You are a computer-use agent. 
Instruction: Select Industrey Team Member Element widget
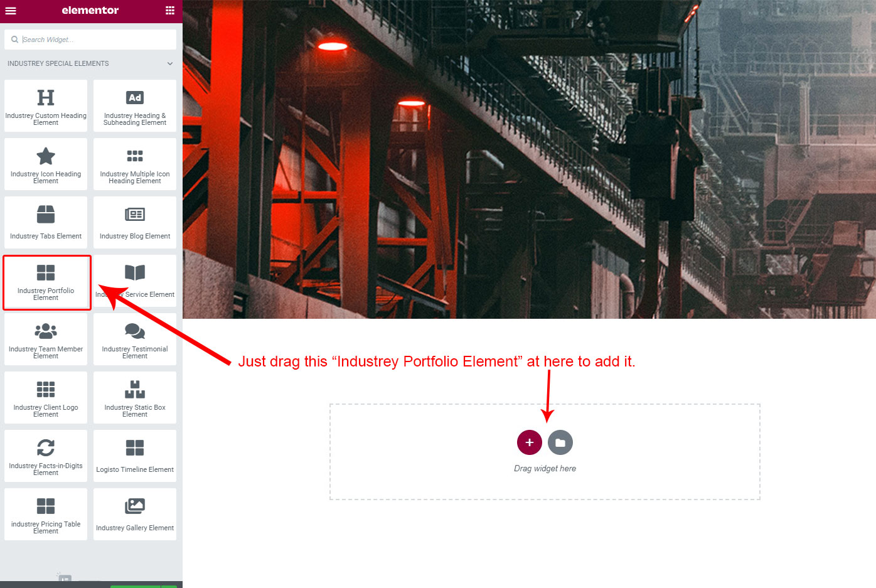(x=46, y=339)
